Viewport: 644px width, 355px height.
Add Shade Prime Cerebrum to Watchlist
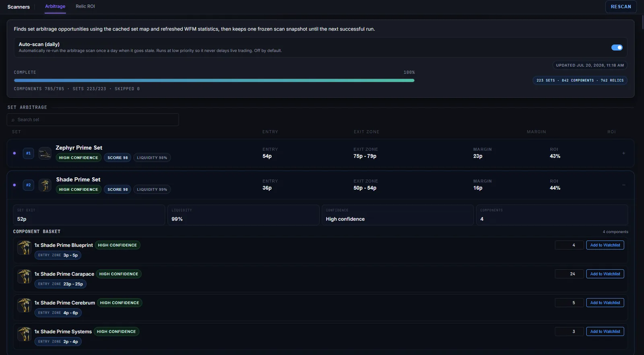click(x=605, y=303)
